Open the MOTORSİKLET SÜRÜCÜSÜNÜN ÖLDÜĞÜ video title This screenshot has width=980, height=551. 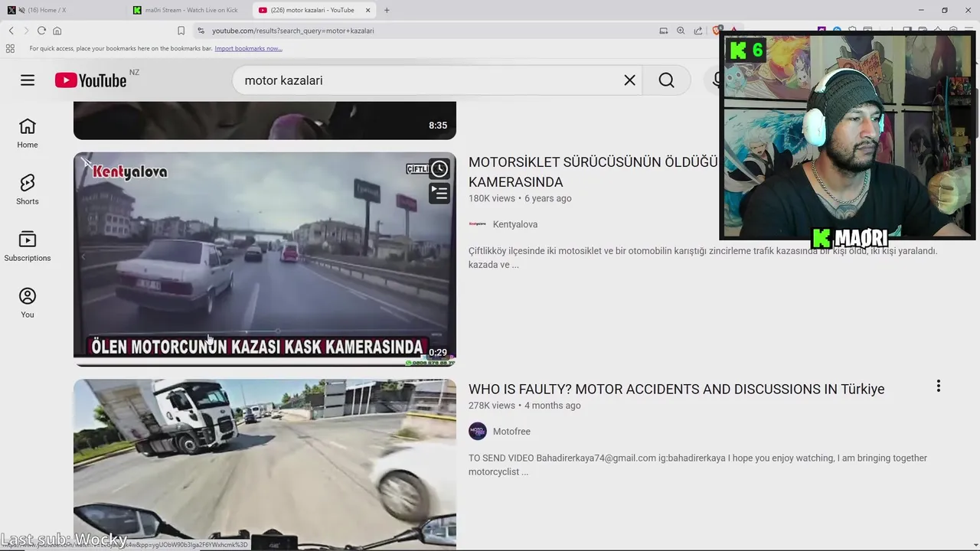[x=593, y=172]
